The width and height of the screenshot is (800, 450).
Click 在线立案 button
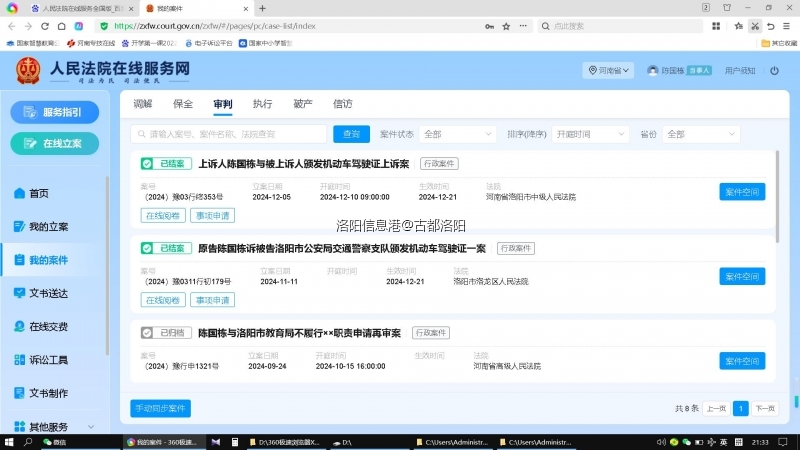[x=55, y=144]
